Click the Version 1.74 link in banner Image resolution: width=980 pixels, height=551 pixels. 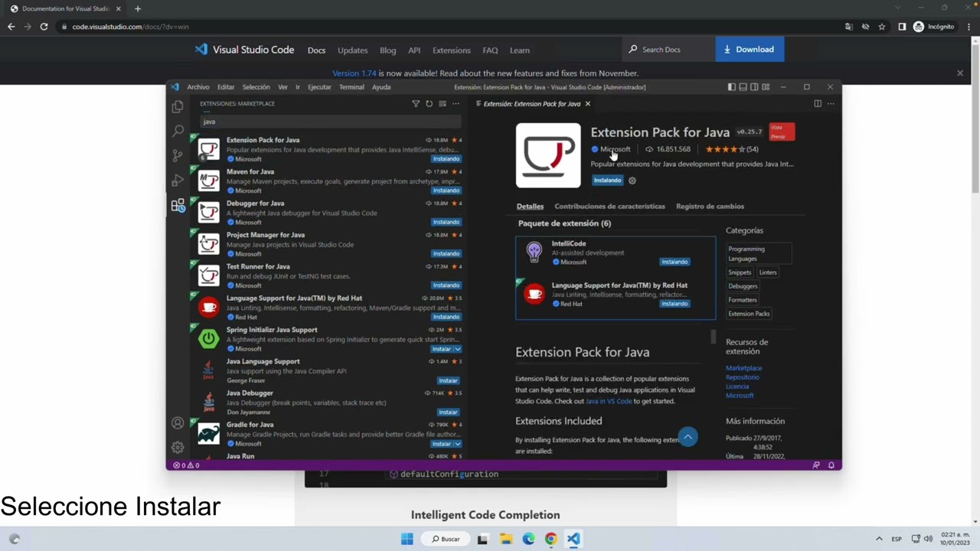(354, 73)
